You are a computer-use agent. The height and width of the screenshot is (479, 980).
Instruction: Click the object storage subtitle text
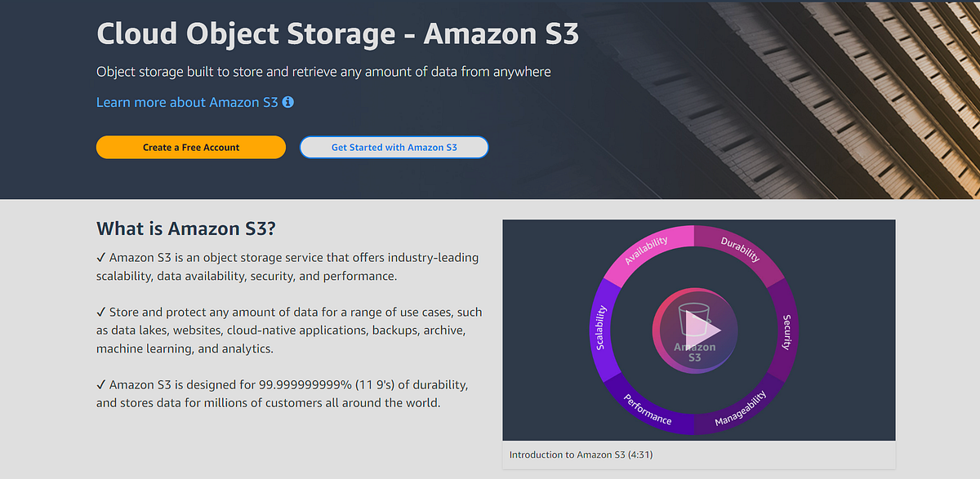point(323,72)
